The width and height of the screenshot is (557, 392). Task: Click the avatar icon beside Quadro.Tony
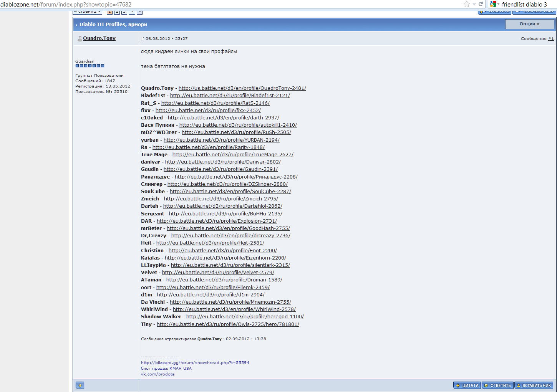(x=80, y=38)
